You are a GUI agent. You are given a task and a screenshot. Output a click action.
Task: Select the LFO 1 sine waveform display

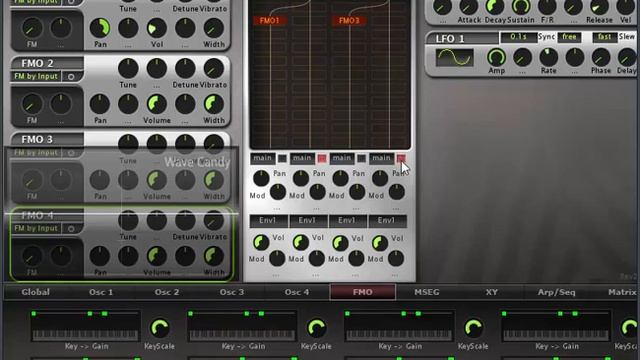[x=455, y=58]
